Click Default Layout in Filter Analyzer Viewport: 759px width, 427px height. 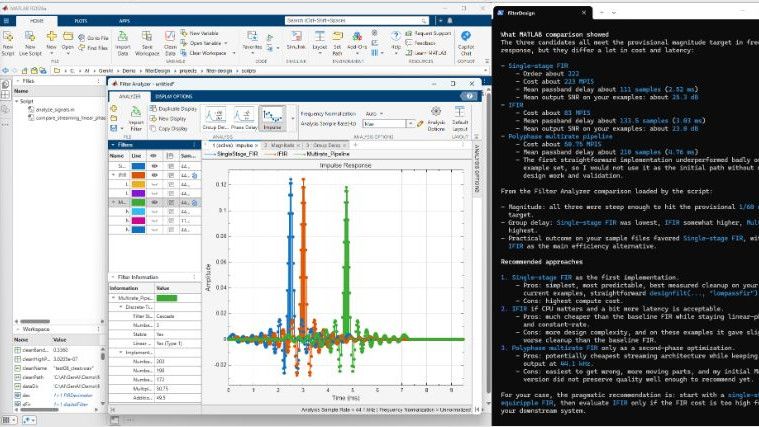(459, 119)
